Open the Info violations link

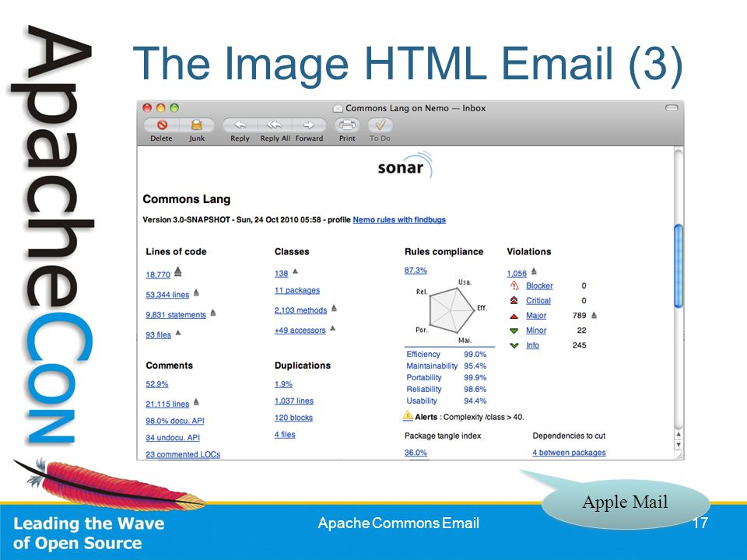[532, 345]
